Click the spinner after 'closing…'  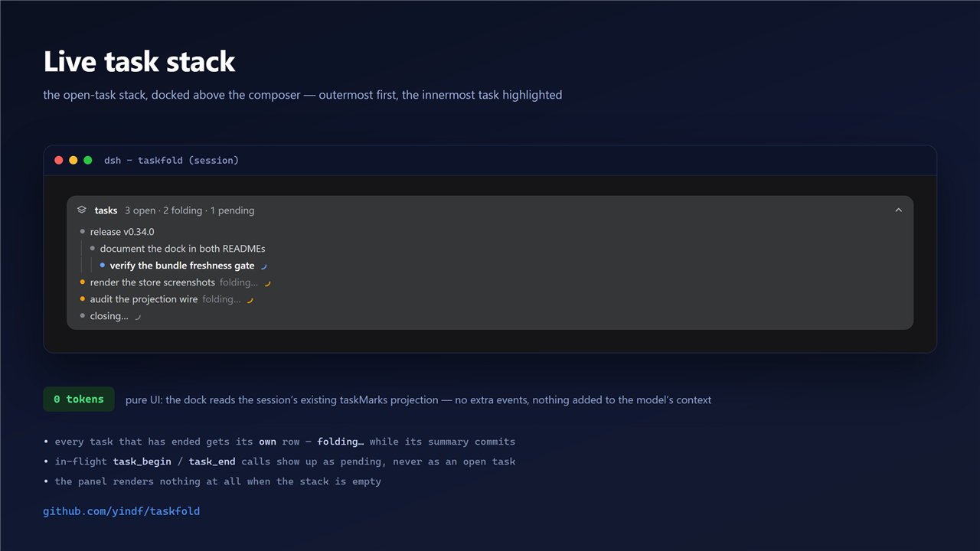coord(138,317)
